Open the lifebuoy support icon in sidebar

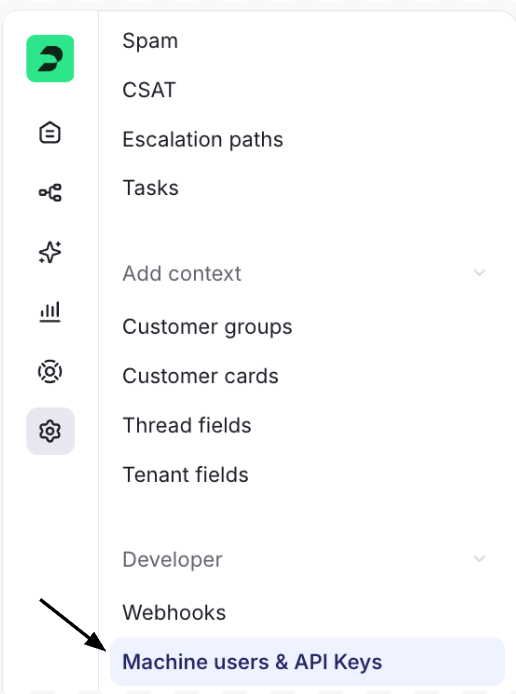point(50,371)
